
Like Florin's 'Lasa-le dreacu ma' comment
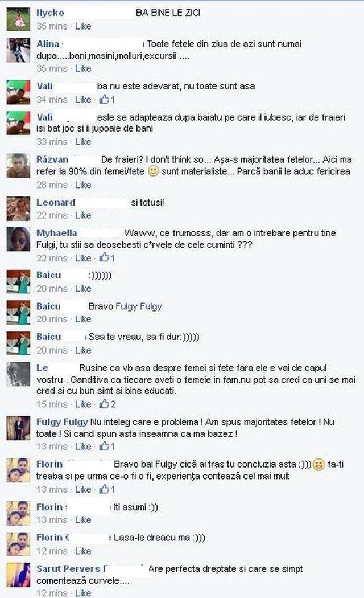pos(83,551)
